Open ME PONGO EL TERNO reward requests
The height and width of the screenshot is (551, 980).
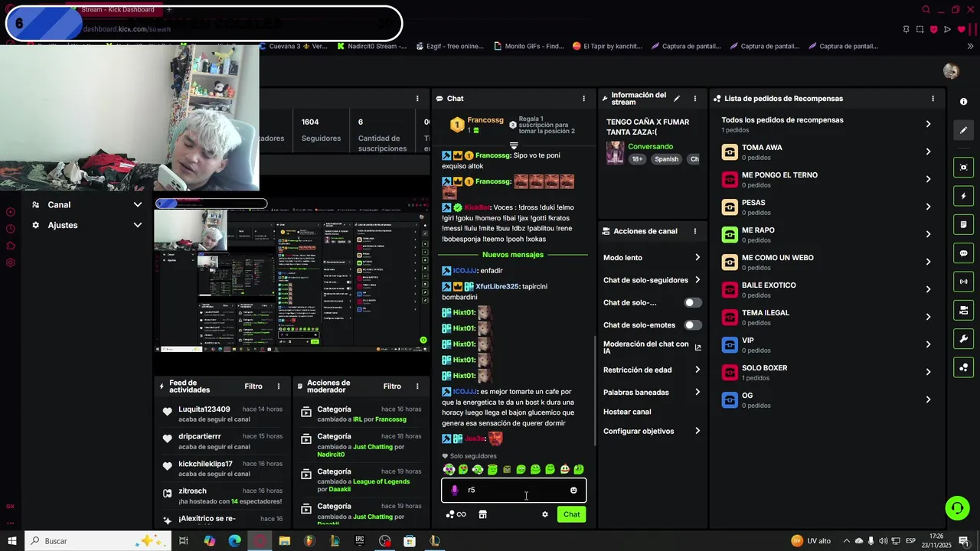pos(826,179)
